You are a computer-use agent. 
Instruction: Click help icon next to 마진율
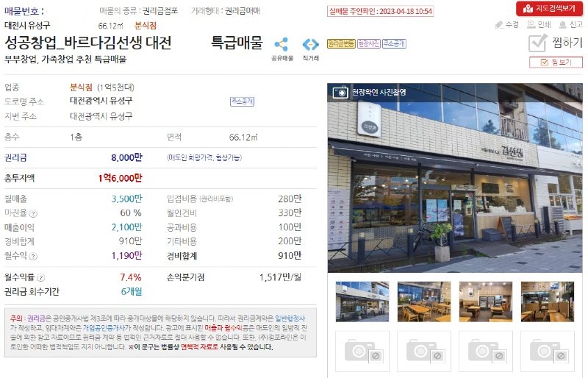tap(33, 213)
